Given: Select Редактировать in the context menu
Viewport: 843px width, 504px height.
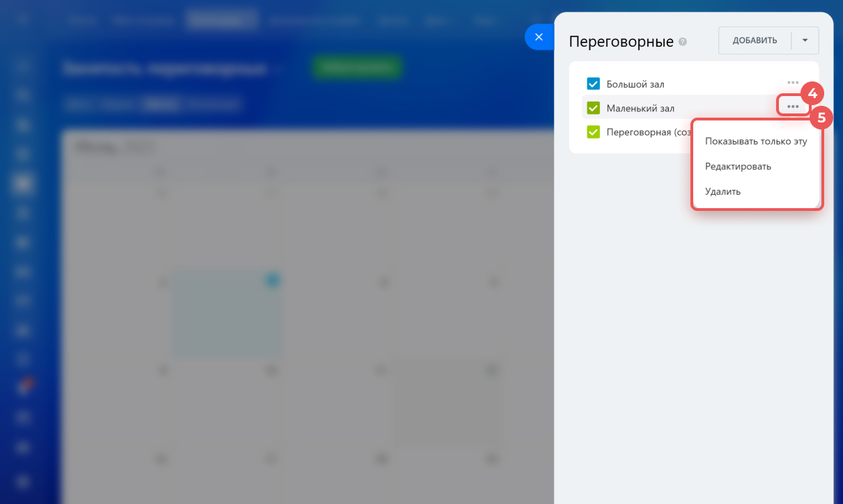Looking at the screenshot, I should 738,166.
